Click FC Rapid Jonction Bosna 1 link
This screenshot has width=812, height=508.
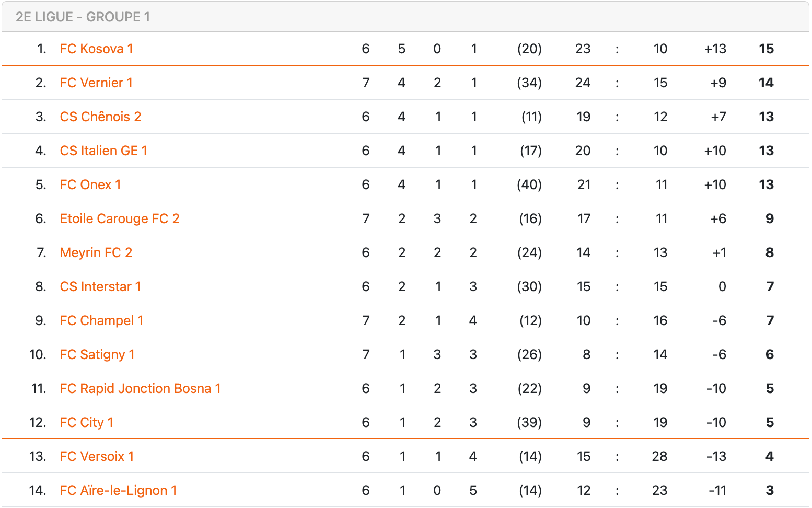click(140, 388)
